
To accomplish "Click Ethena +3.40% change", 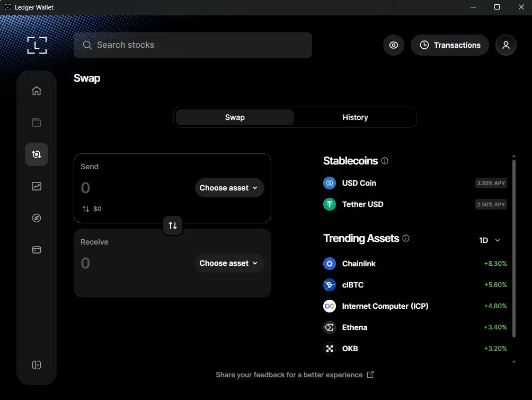I will tap(495, 327).
